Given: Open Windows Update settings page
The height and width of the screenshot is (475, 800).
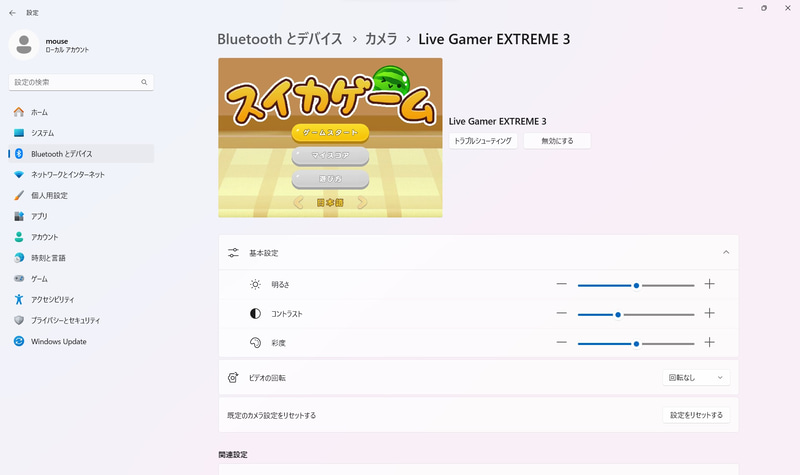Looking at the screenshot, I should coord(81,341).
